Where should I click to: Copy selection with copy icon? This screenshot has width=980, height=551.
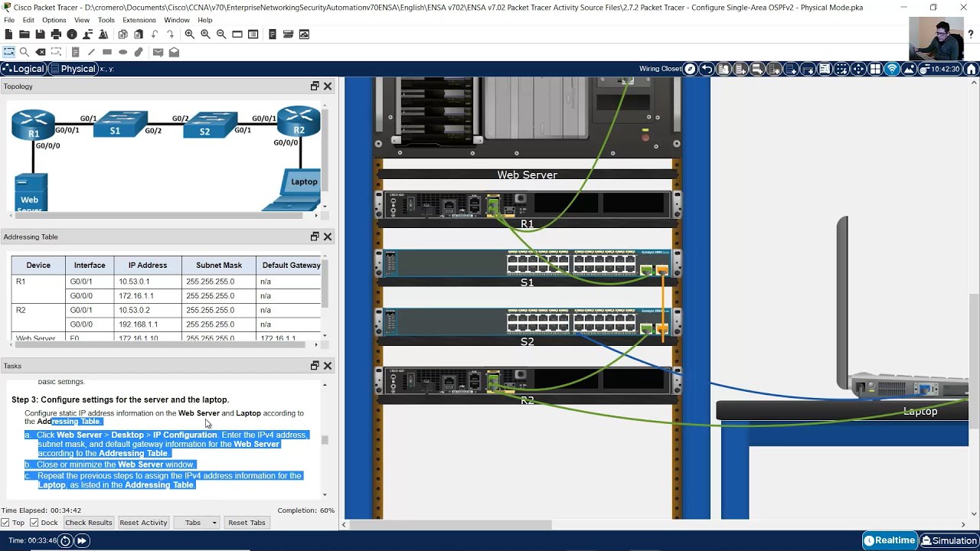[x=122, y=34]
